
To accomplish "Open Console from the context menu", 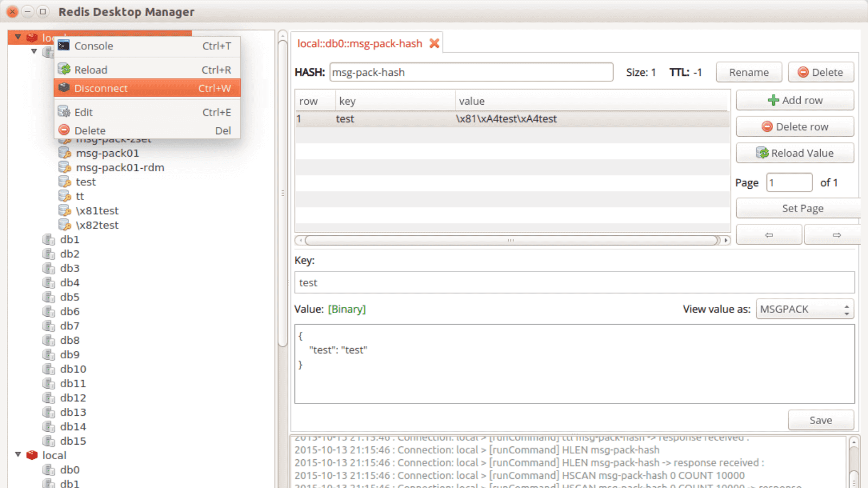I will [147, 46].
